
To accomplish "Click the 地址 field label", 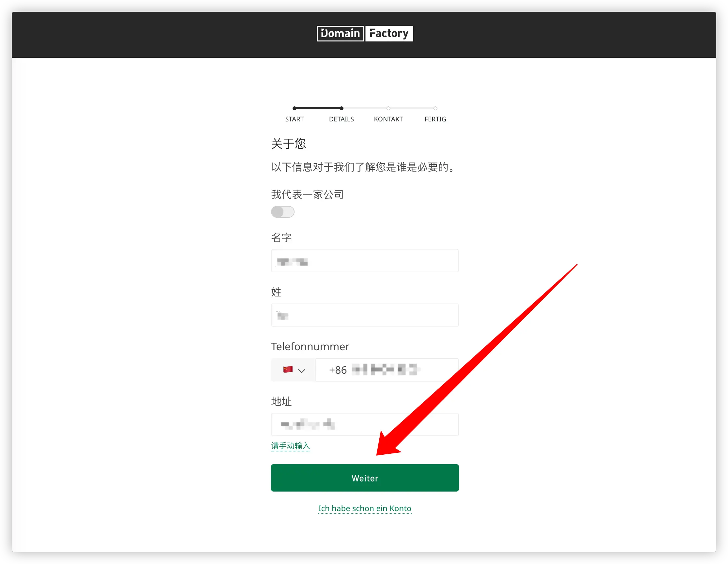I will [281, 401].
